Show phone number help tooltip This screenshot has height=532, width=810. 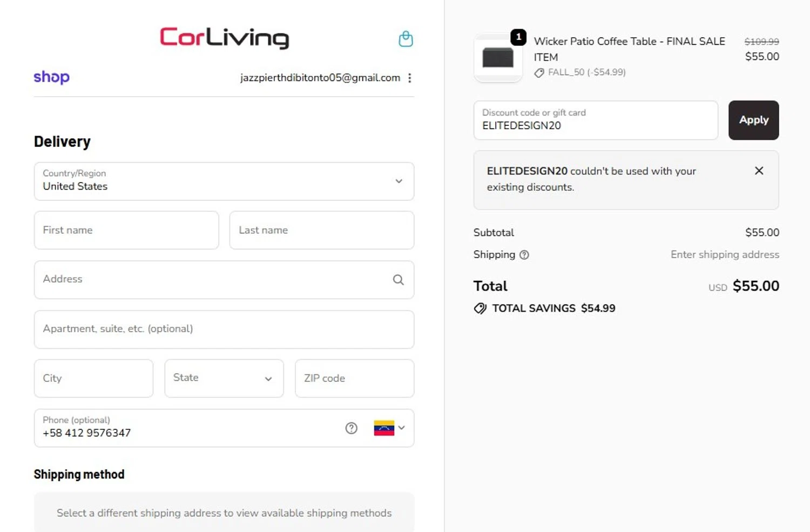352,428
